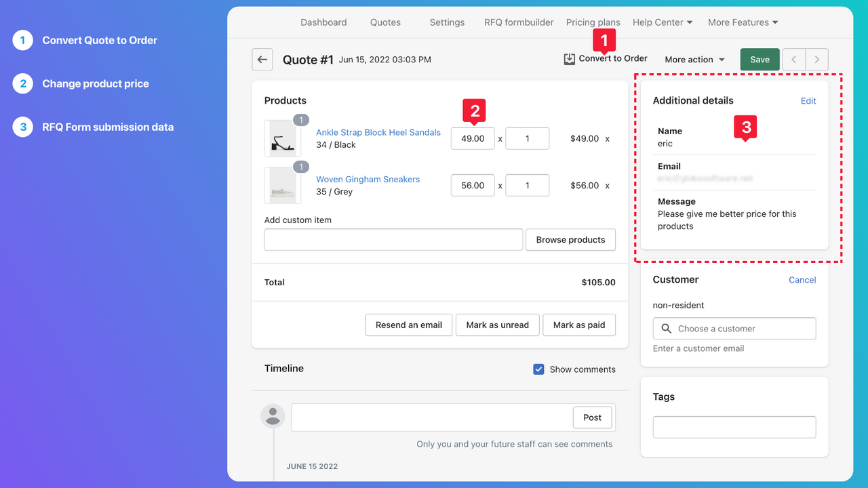Click the back arrow beside Quote #1

[x=262, y=60]
